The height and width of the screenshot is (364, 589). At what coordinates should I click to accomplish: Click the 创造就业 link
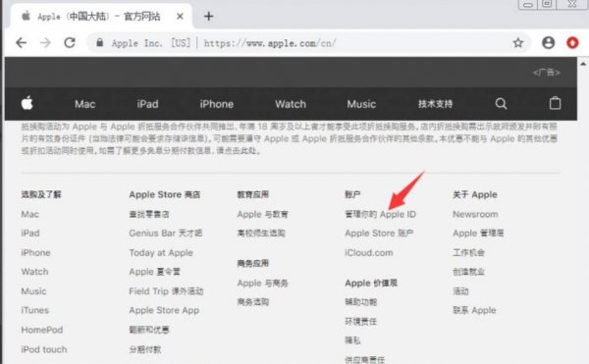pos(468,272)
